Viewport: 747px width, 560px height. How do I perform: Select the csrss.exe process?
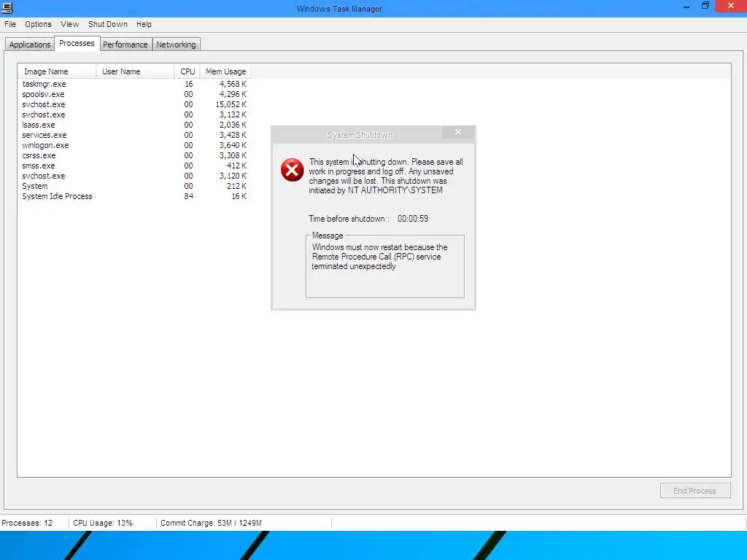(134, 156)
